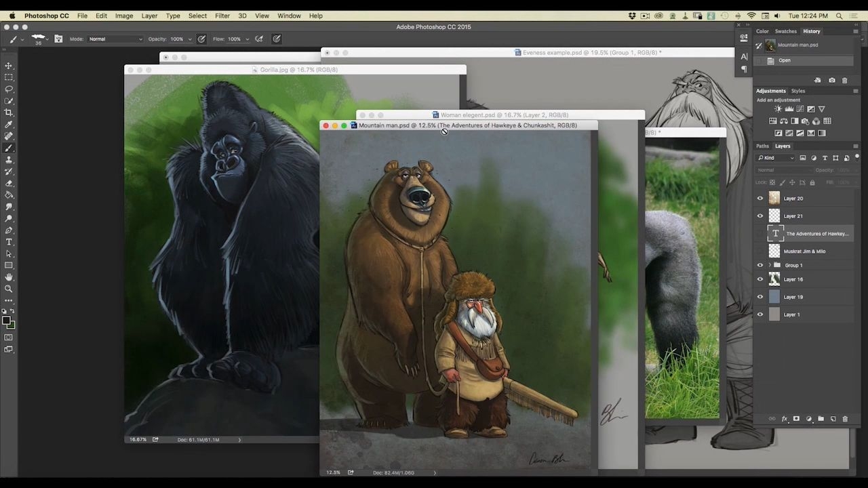Open the Filter menu

pos(222,16)
